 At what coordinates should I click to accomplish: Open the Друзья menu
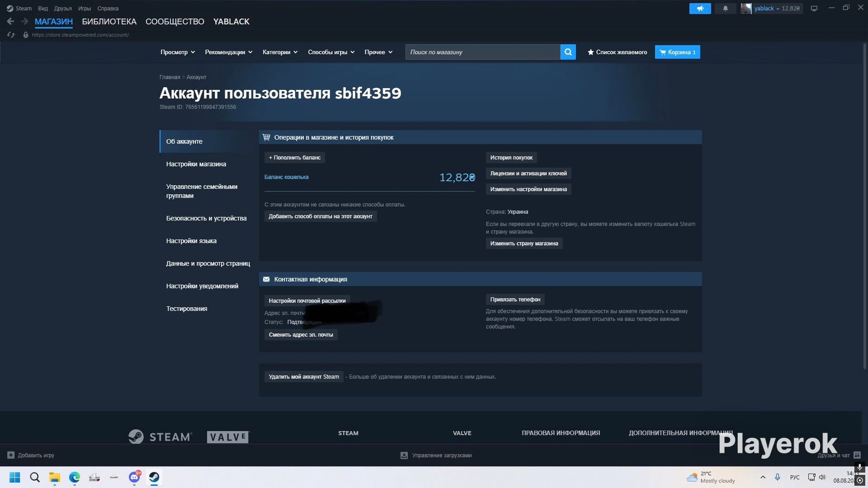click(63, 8)
